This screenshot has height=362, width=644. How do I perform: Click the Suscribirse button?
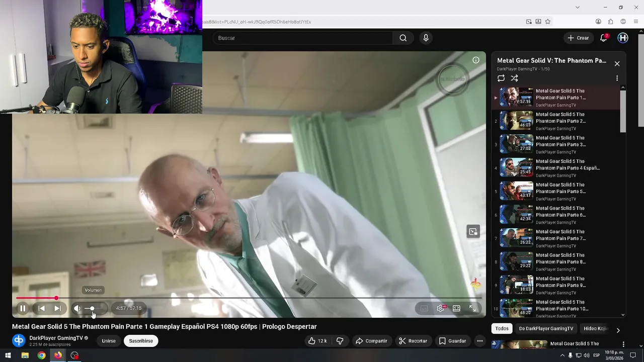(141, 341)
